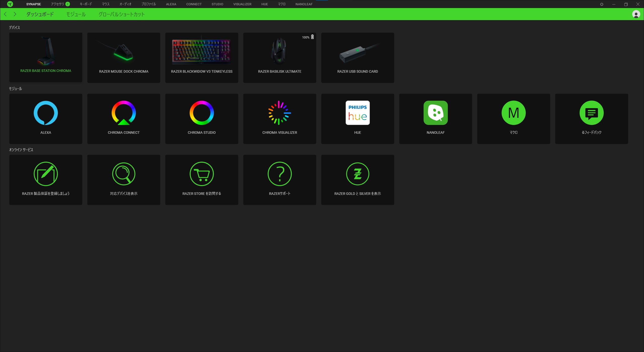Select the ダッシュボード sub-tab

click(40, 14)
